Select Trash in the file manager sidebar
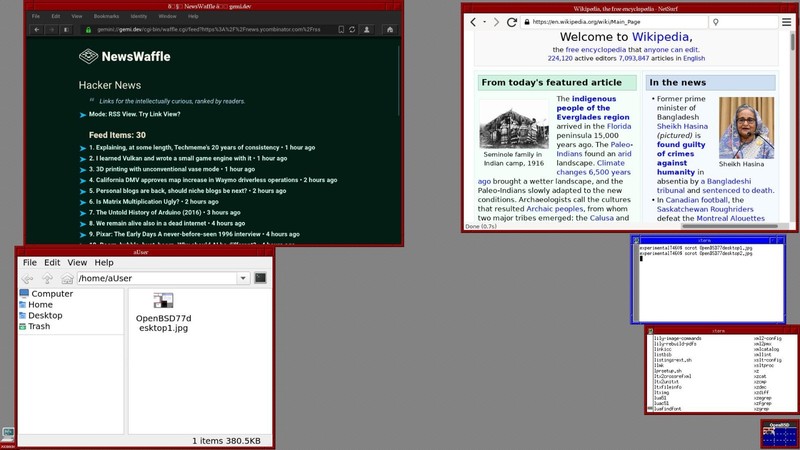This screenshot has width=800, height=450. [35, 326]
